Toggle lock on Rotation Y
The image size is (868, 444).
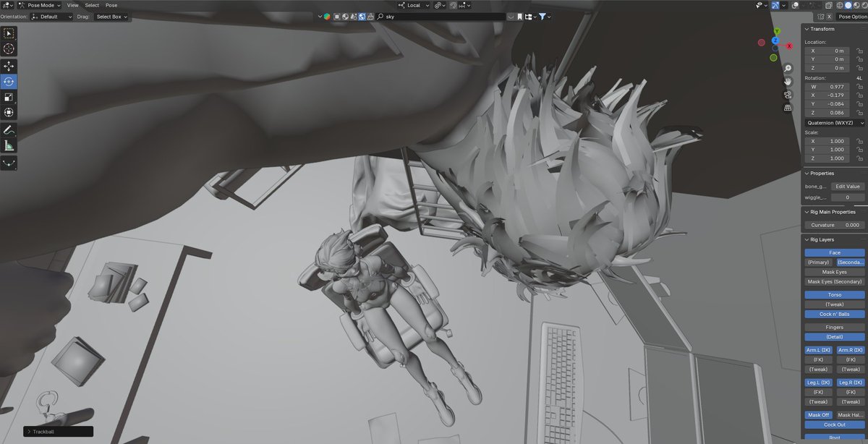pyautogui.click(x=861, y=104)
